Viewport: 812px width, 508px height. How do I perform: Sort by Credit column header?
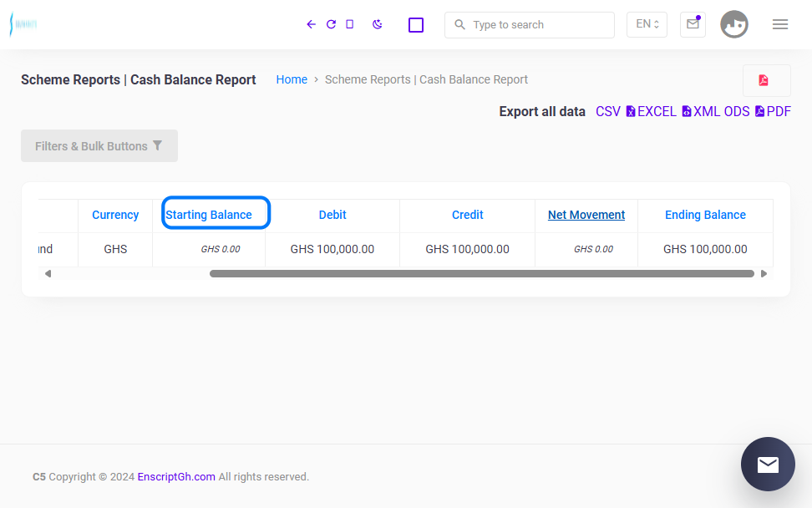(468, 215)
